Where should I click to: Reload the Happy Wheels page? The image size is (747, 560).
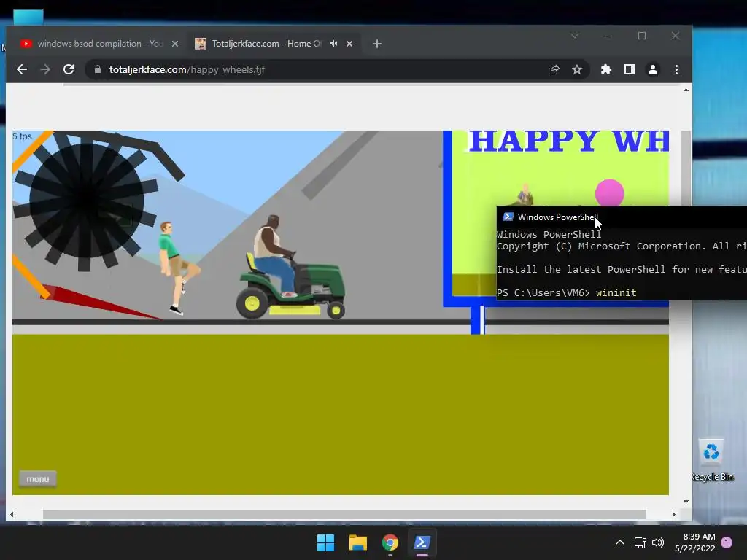click(69, 69)
